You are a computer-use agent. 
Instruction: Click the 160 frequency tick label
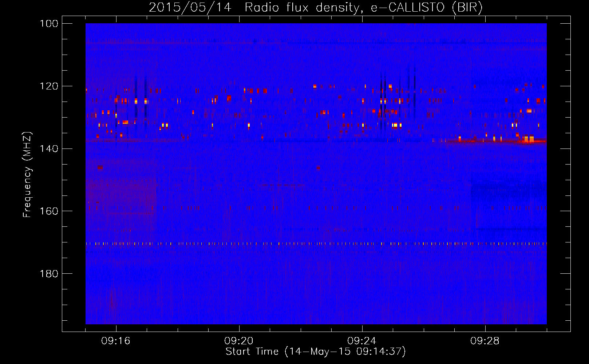click(49, 211)
